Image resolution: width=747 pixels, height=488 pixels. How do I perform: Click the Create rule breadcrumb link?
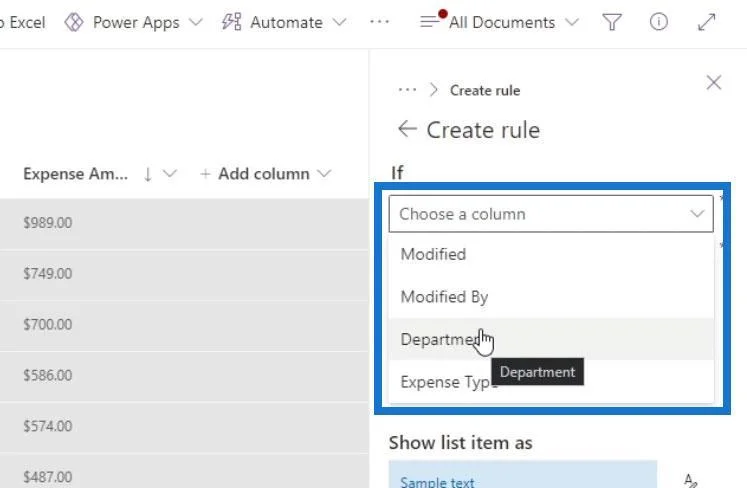(485, 91)
